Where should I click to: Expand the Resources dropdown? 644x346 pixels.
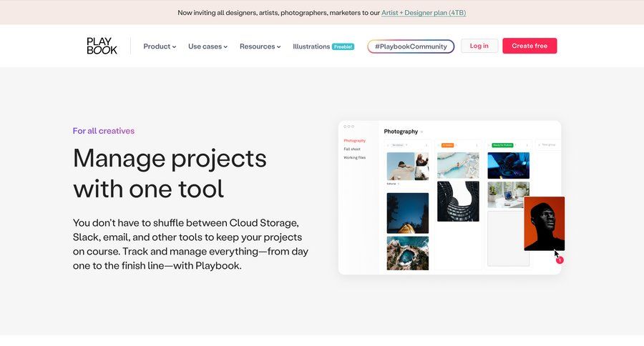click(260, 46)
